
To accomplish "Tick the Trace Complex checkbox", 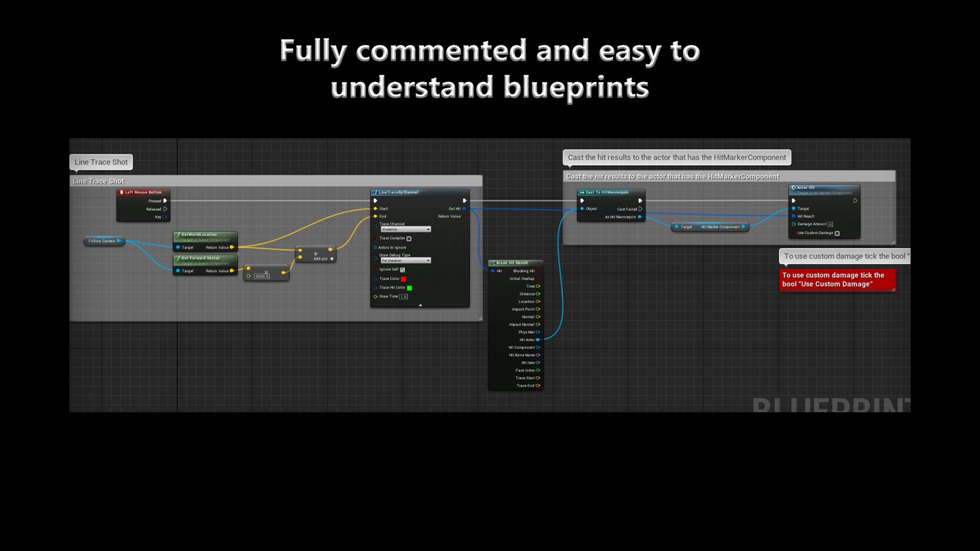I will click(x=409, y=239).
